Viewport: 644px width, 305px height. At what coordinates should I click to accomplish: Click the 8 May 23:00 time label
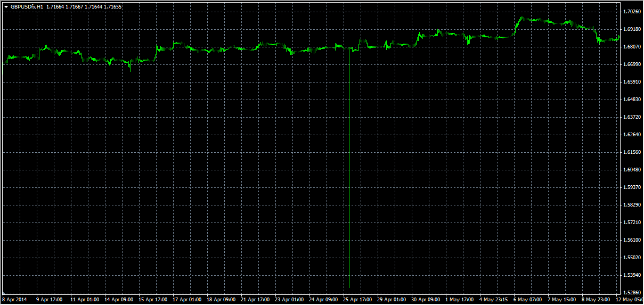[x=596, y=300]
